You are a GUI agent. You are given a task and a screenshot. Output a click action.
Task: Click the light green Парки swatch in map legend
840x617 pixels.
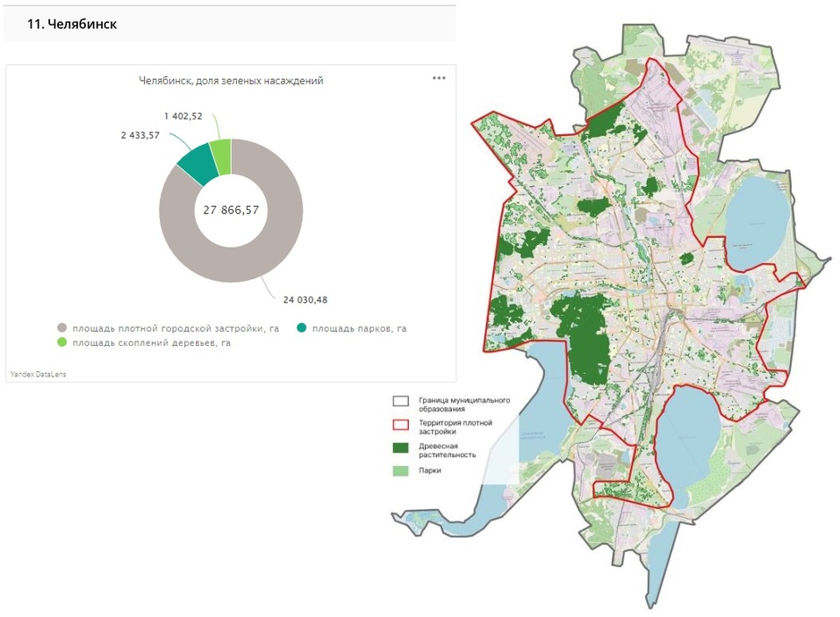click(400, 470)
